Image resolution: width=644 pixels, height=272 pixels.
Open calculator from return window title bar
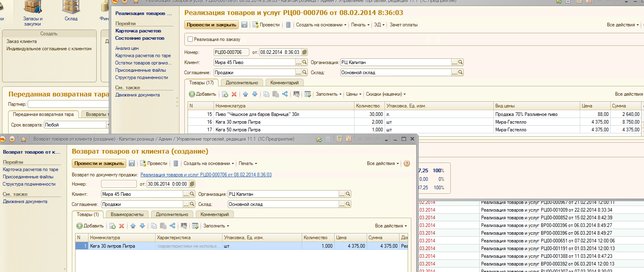[x=339, y=139]
